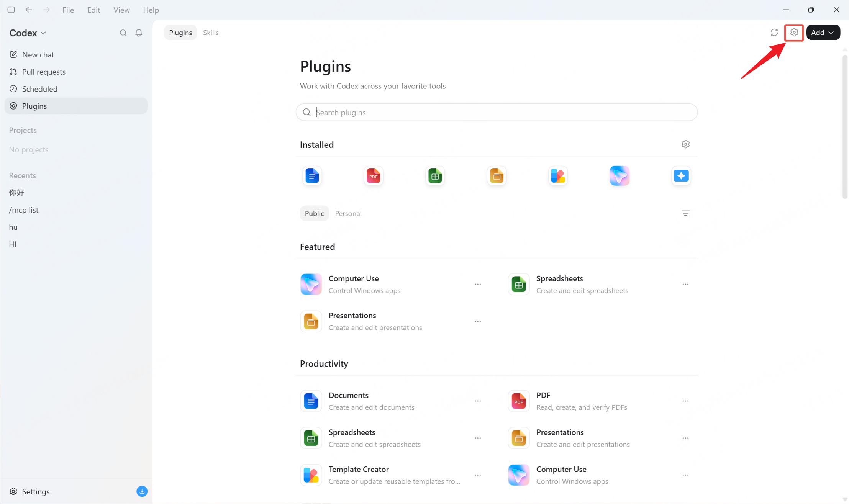Open plugin settings gear beside the Add button
Viewport: 849px width, 504px height.
click(x=794, y=33)
